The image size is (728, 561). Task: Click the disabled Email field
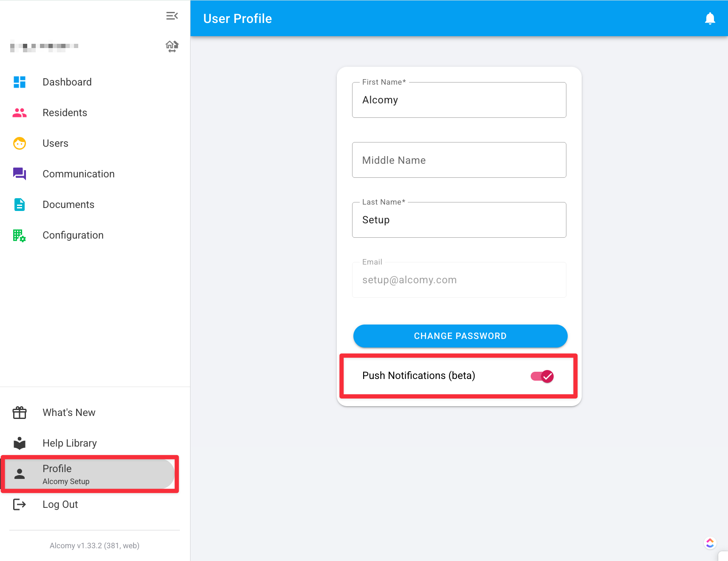pyautogui.click(x=459, y=280)
